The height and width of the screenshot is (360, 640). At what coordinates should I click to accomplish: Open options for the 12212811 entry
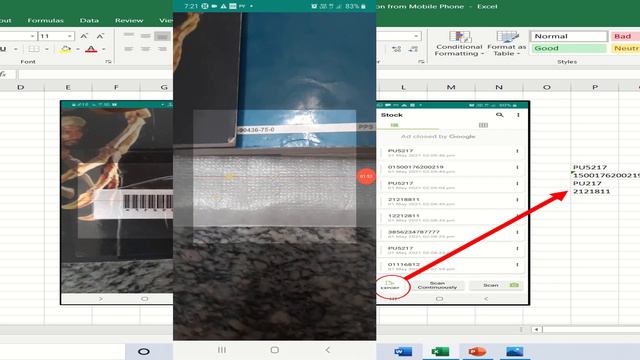click(x=517, y=216)
